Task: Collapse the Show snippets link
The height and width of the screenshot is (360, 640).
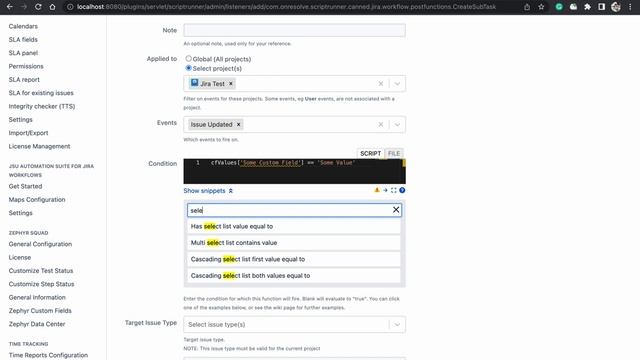Action: (208, 191)
